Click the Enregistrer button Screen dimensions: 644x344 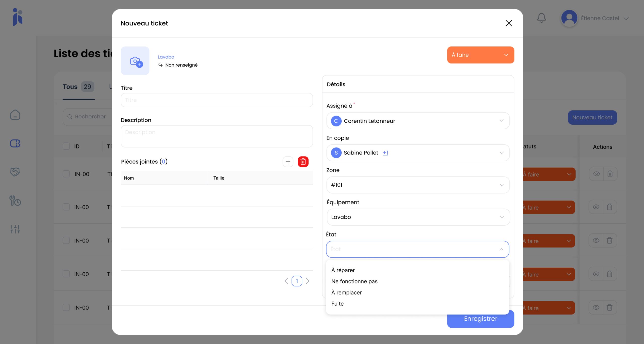[480, 321]
